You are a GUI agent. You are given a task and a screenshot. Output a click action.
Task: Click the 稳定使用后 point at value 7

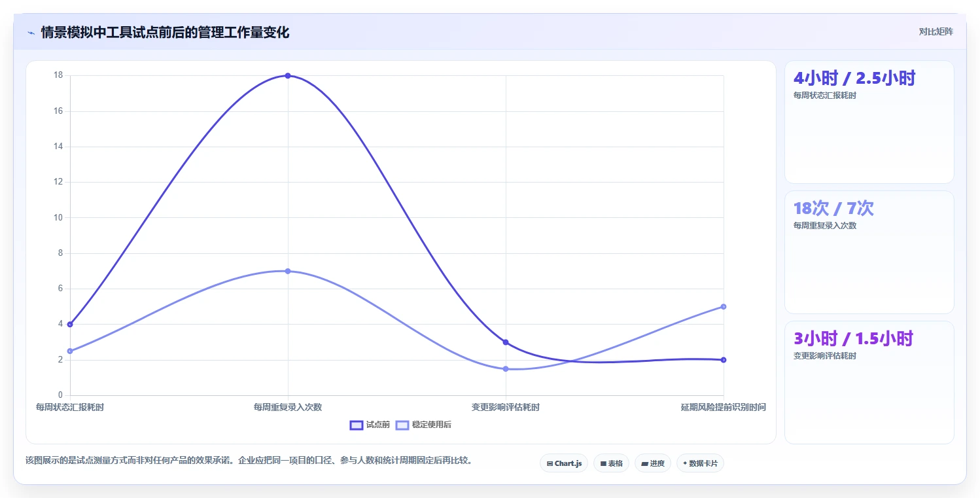288,271
